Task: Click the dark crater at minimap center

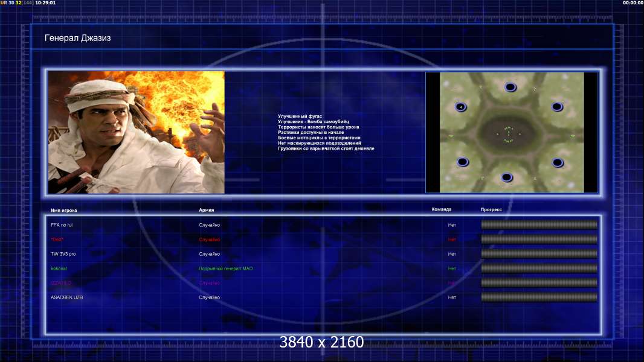Action: [x=508, y=132]
